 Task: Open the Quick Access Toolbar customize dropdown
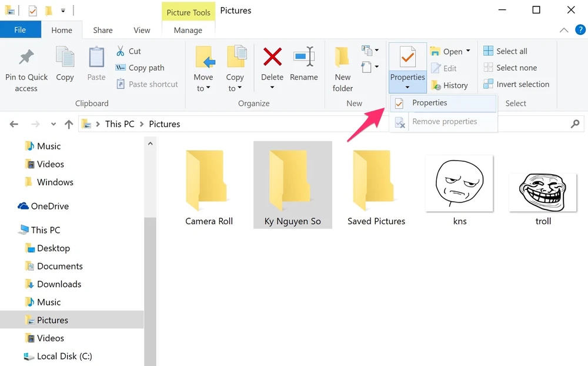pyautogui.click(x=62, y=10)
